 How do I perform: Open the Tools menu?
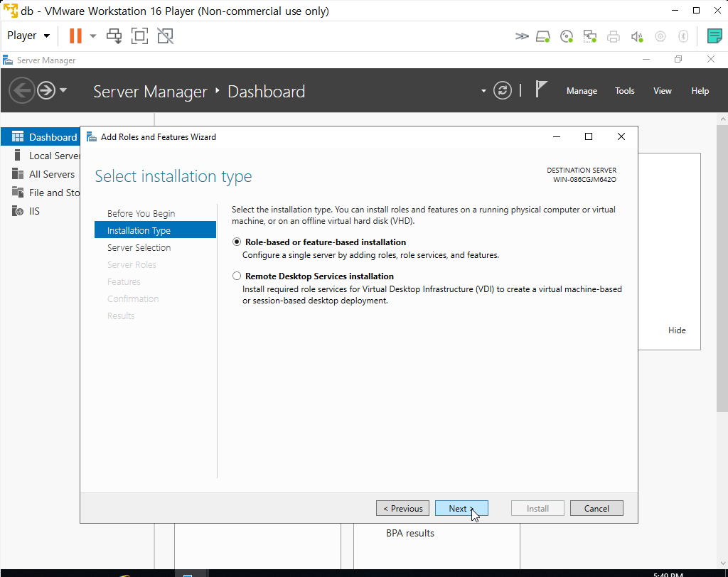[x=624, y=91]
